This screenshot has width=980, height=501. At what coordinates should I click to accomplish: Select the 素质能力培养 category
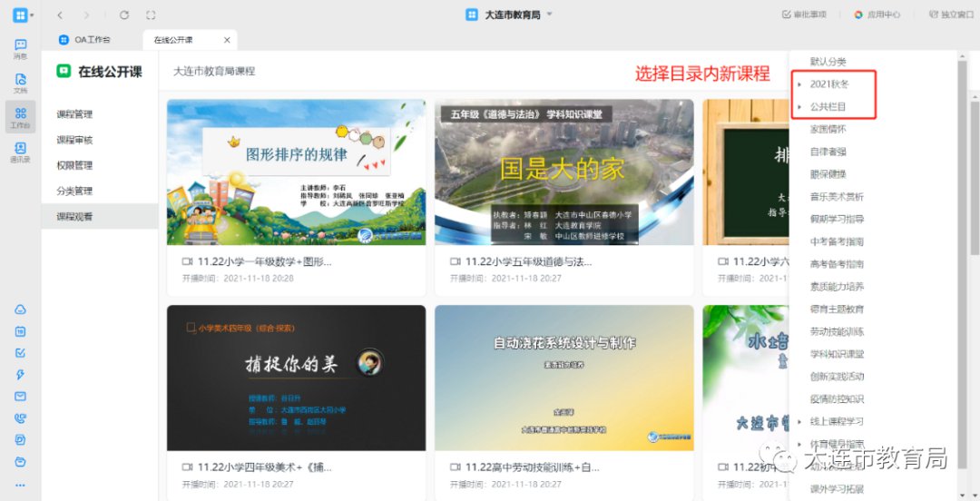(x=837, y=287)
